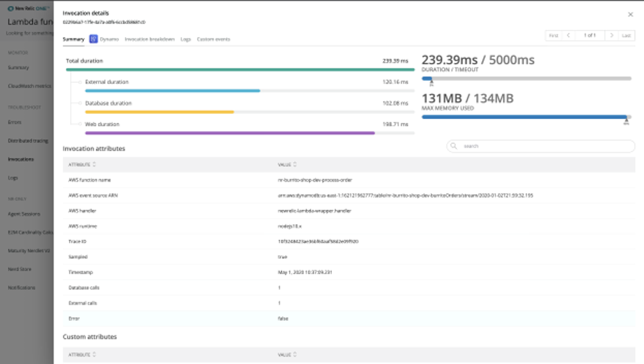Select the Database calls row
This screenshot has width=644, height=364.
pos(349,288)
